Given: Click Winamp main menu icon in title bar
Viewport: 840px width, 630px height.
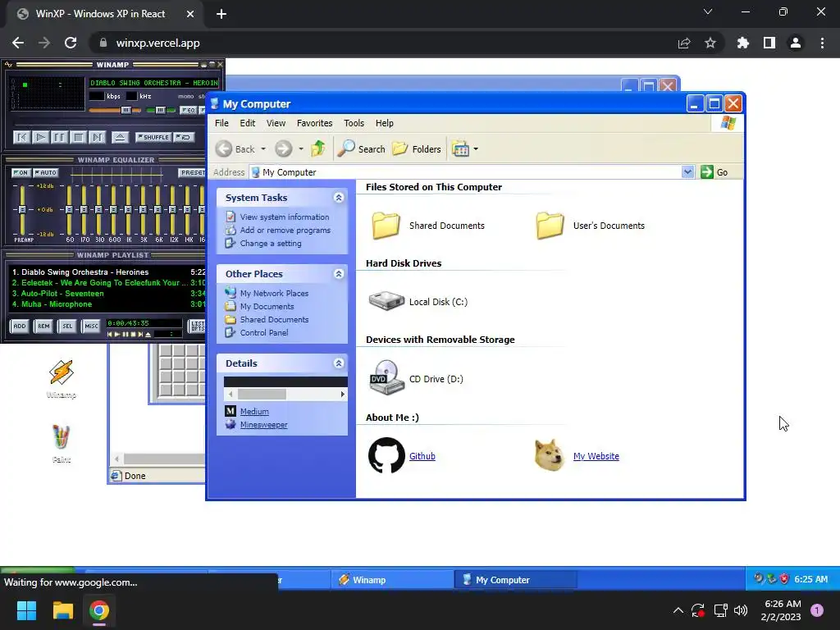Looking at the screenshot, I should 8,65.
